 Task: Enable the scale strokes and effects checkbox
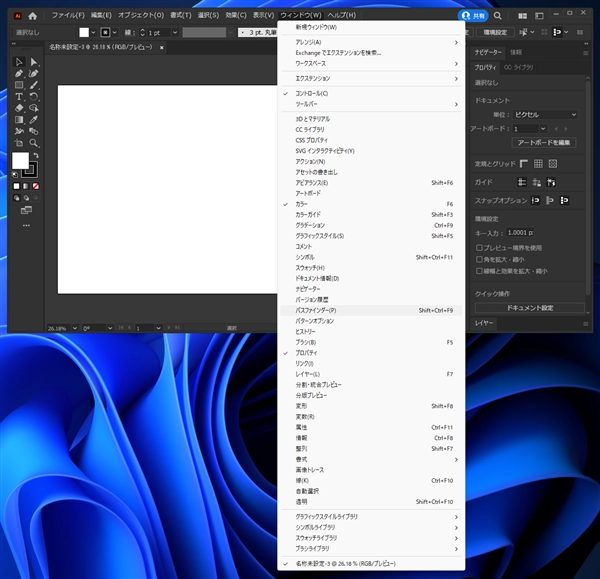pyautogui.click(x=479, y=271)
